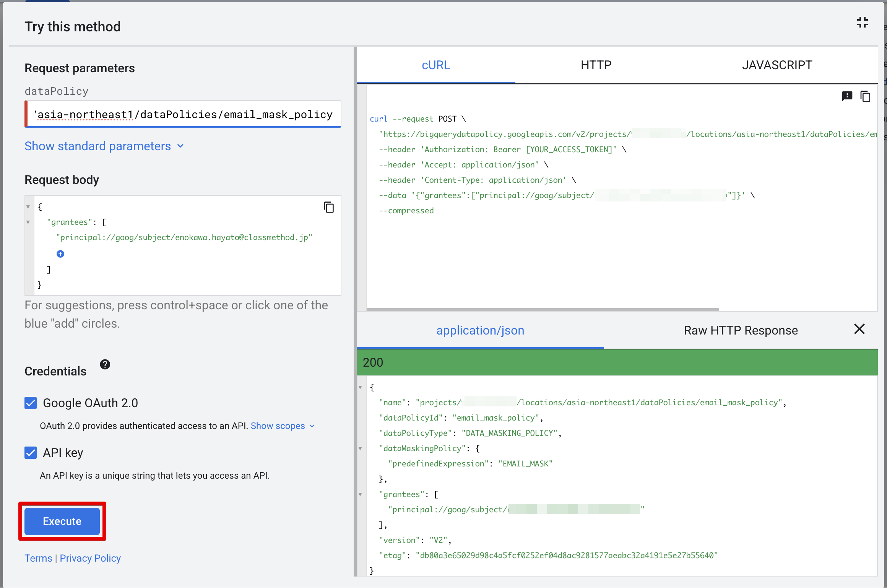Image resolution: width=887 pixels, height=588 pixels.
Task: Send feedback on the cURL code sample
Action: pos(847,96)
